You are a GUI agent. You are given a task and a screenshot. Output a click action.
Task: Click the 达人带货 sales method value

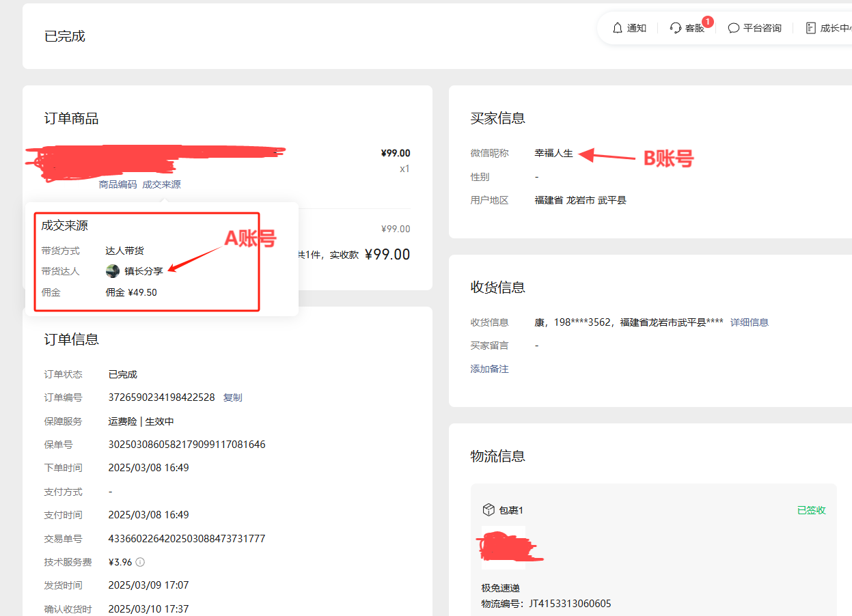(x=124, y=251)
